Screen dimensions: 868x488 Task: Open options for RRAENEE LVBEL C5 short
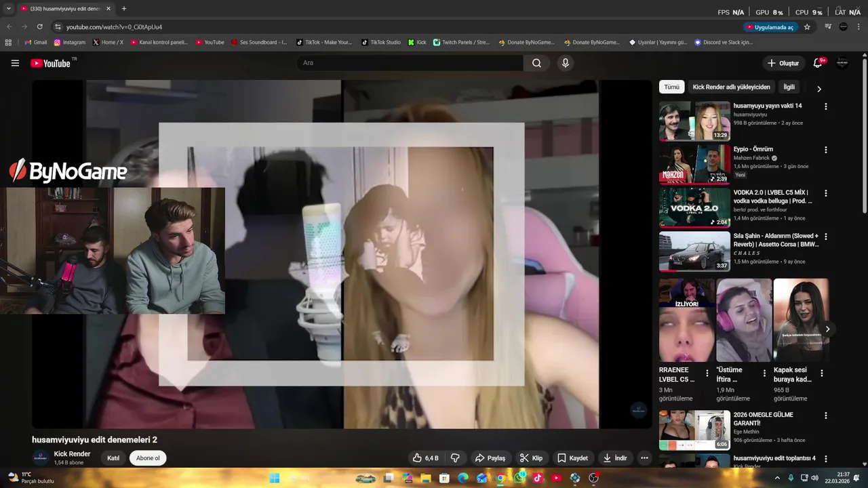tap(707, 373)
